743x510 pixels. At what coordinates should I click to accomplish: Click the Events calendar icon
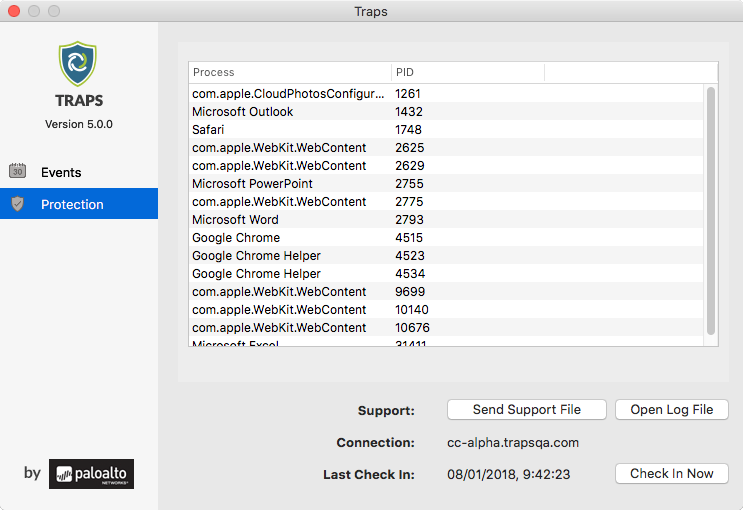click(17, 171)
